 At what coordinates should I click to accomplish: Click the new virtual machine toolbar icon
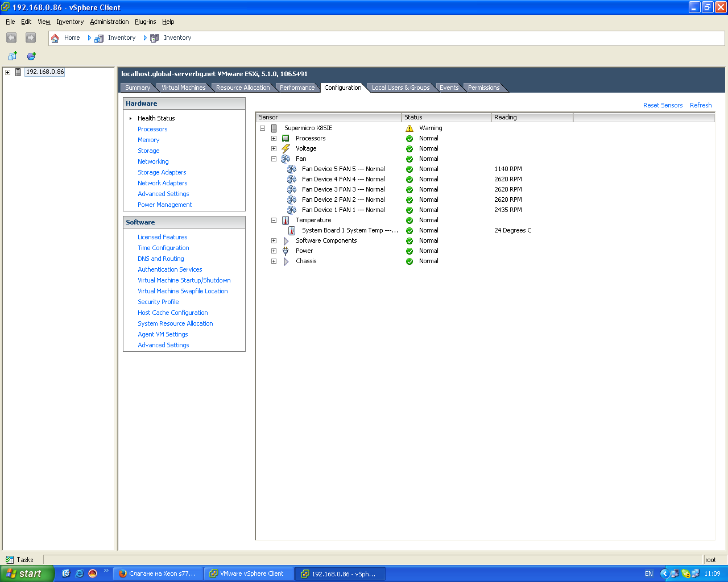13,56
